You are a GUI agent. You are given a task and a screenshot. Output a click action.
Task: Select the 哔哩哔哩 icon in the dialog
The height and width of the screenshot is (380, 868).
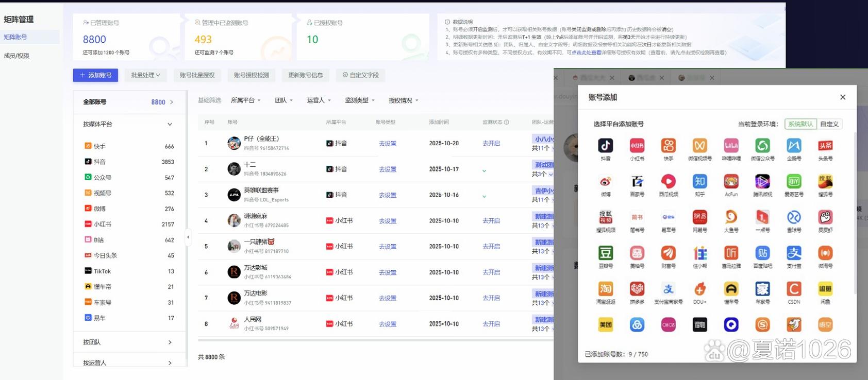[x=731, y=146]
